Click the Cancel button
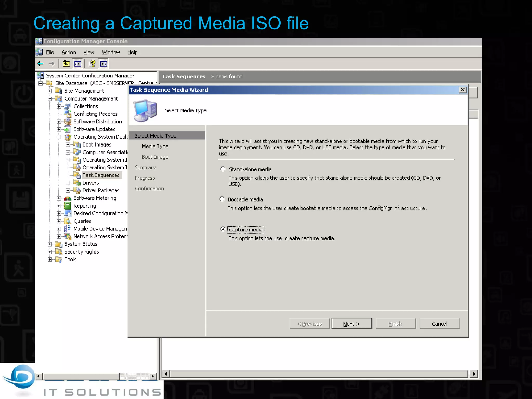The image size is (532, 399). click(x=440, y=324)
